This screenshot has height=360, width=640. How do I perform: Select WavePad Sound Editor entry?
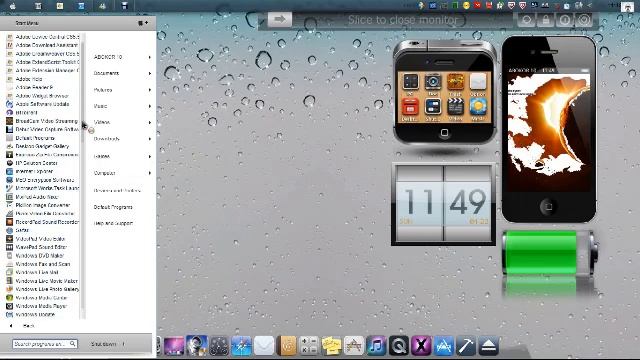[41, 247]
